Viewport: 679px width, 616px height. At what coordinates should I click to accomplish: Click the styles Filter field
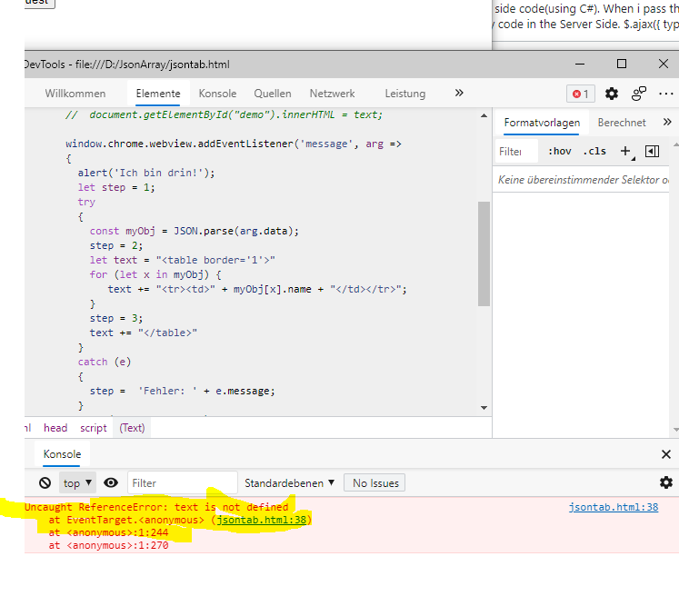(516, 152)
